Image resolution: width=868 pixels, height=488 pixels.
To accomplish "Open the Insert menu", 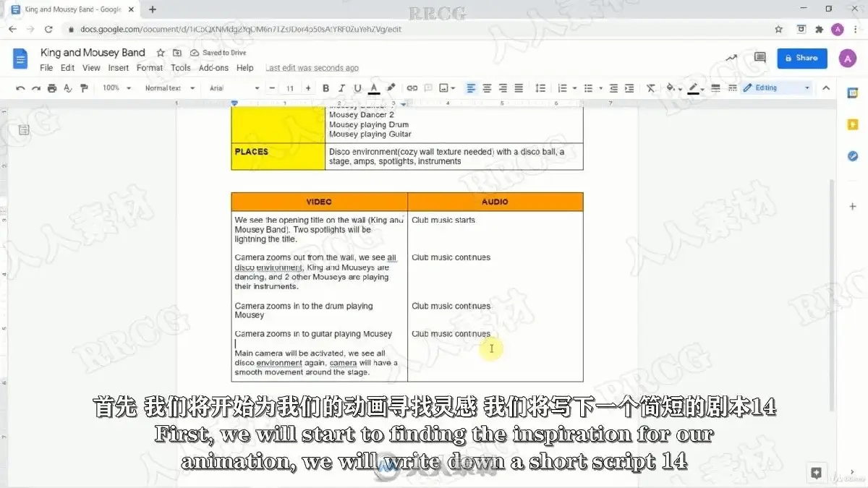I will tap(119, 68).
